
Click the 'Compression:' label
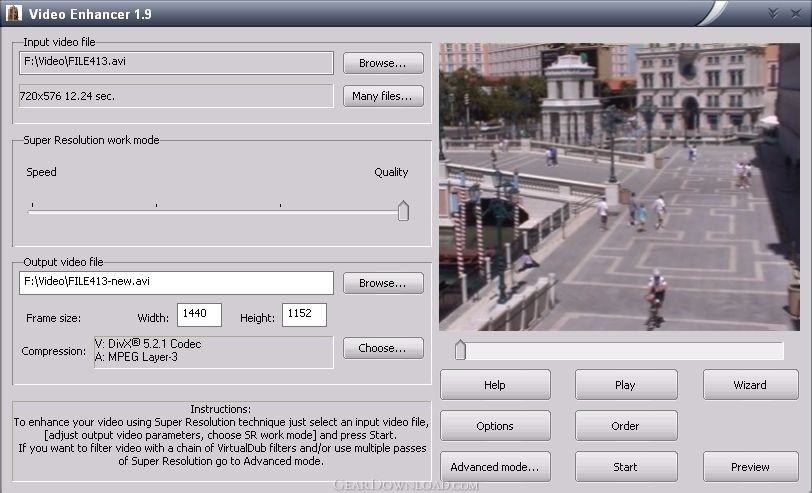(x=54, y=351)
